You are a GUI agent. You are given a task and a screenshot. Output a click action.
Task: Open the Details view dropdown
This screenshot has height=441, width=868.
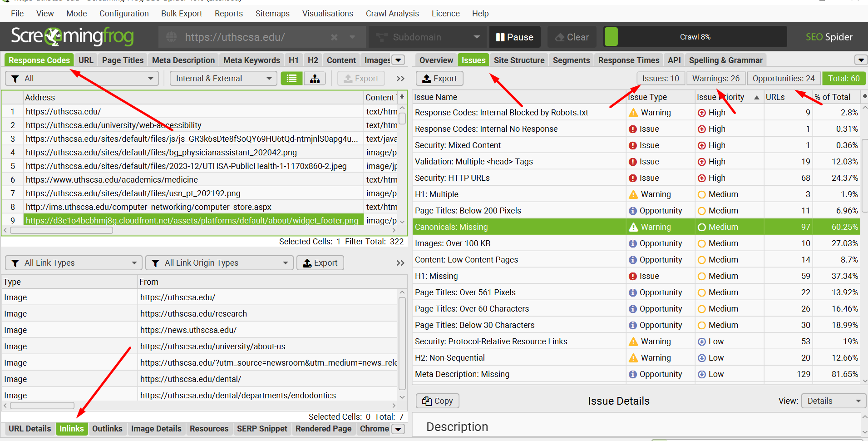pos(833,401)
